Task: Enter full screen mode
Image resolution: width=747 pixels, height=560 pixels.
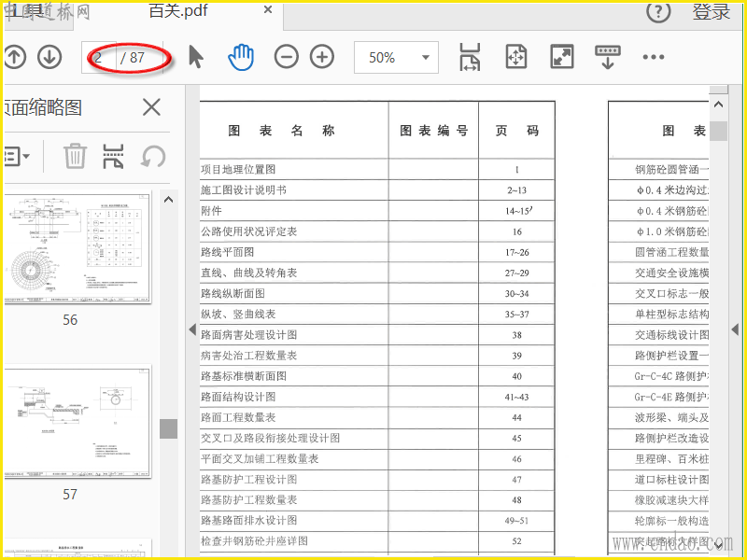Action: point(562,57)
